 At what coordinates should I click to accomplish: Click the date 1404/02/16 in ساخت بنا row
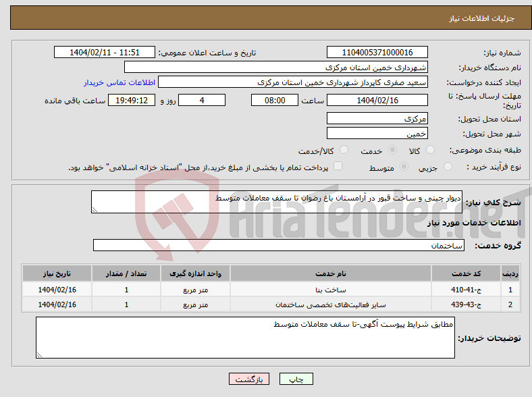[x=57, y=290]
